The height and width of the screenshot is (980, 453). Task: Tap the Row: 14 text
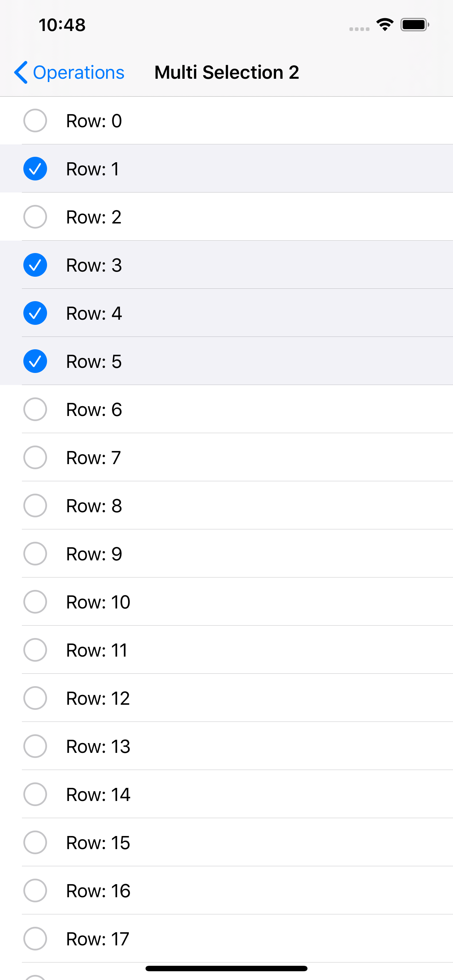(98, 794)
